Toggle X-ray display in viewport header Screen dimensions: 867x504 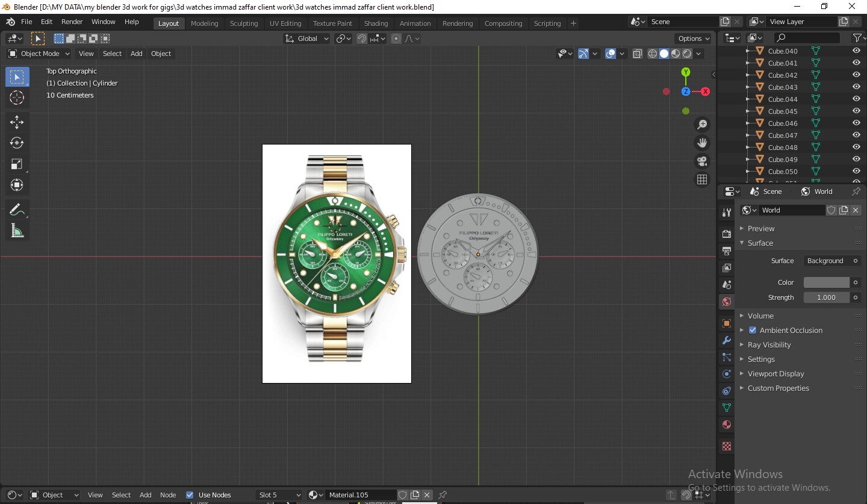point(638,54)
